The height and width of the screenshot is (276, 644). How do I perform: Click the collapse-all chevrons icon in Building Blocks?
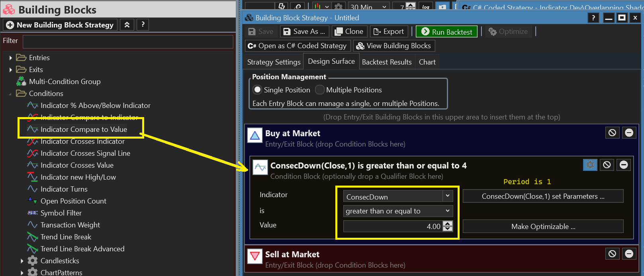127,25
